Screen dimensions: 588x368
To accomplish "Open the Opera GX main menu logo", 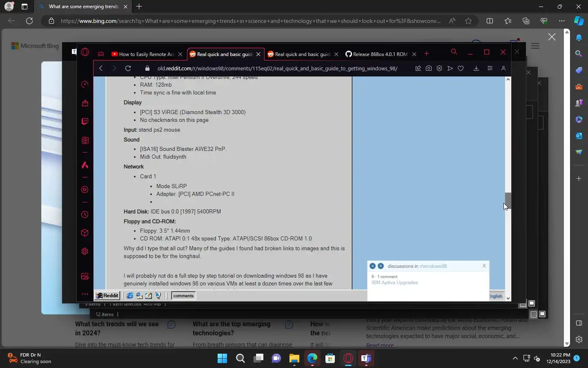I will tap(85, 52).
